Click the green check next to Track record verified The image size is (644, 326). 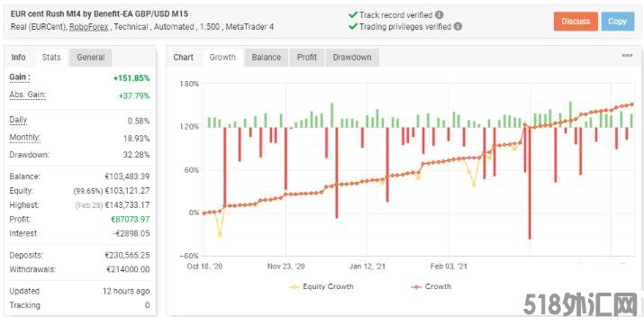tap(352, 14)
